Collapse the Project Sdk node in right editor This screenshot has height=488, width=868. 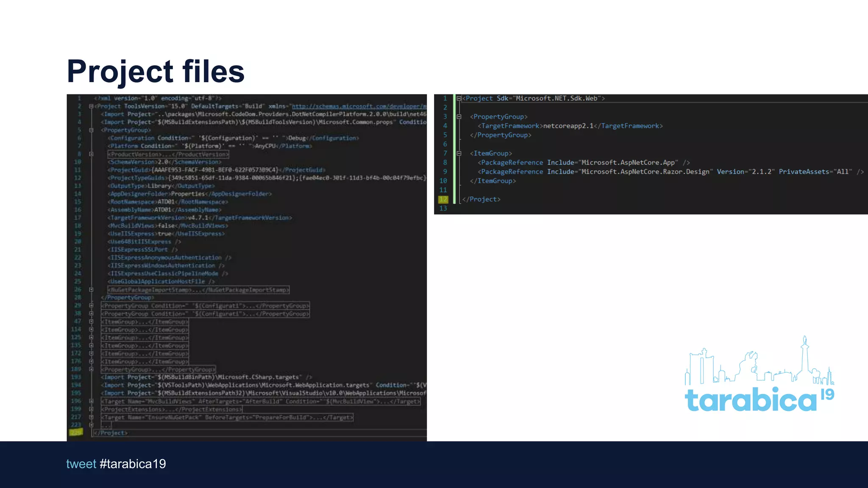pos(459,98)
